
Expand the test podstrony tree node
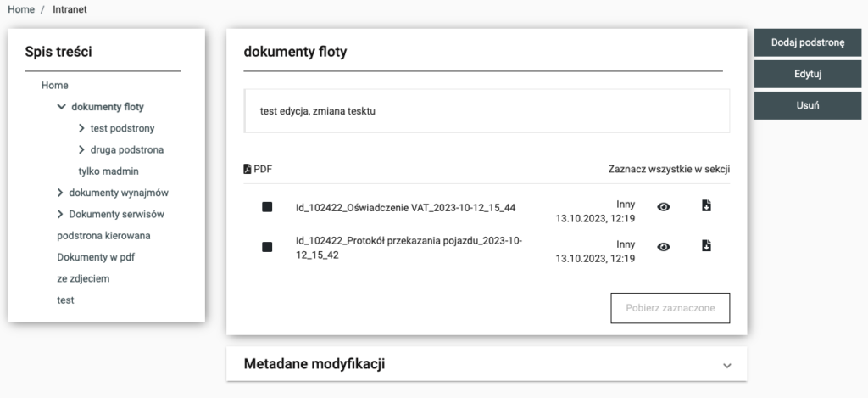click(81, 128)
